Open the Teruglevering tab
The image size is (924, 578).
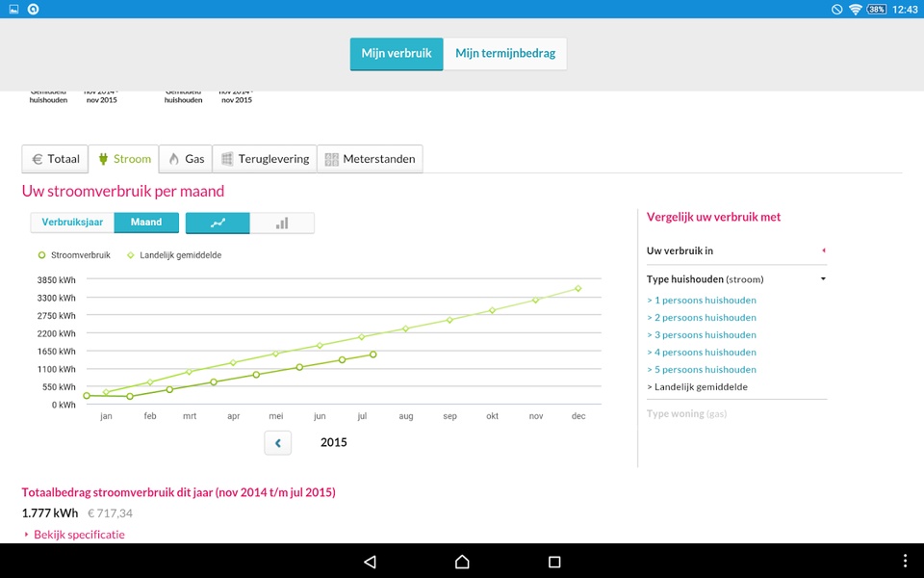265,159
